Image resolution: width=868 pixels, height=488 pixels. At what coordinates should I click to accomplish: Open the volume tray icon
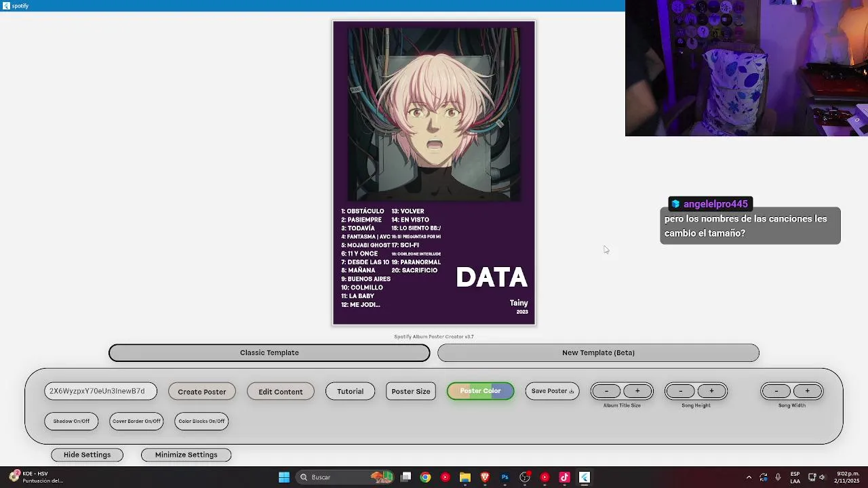tap(822, 477)
